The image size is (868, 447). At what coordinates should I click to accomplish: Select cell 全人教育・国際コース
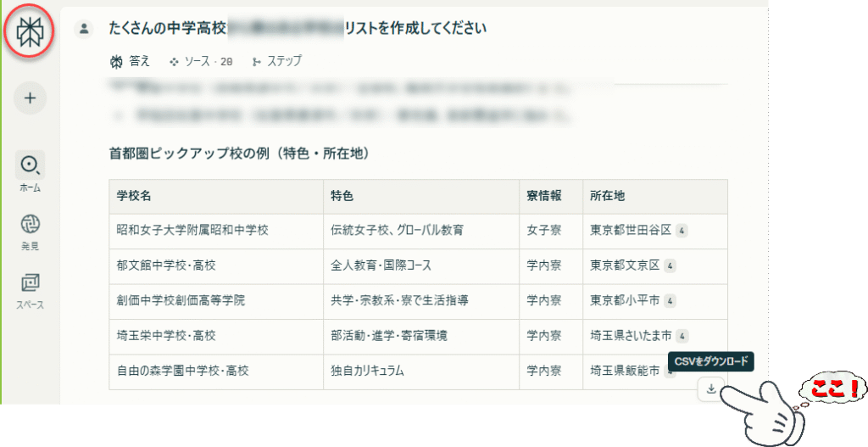[x=421, y=265]
